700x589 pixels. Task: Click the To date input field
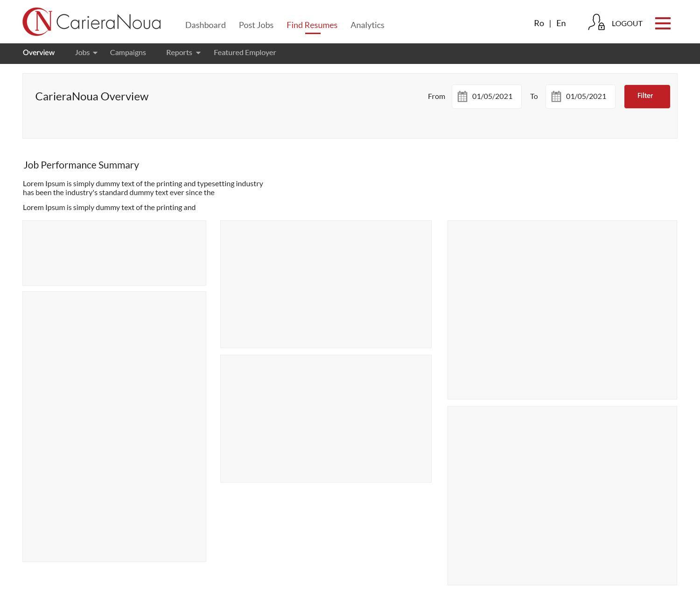tap(586, 97)
